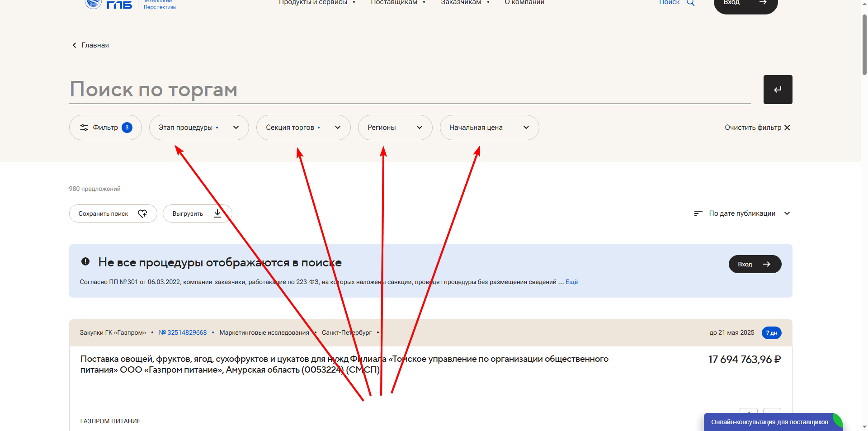Click the search magnifier icon in header
Screen dimensions: 868x431
point(690,2)
